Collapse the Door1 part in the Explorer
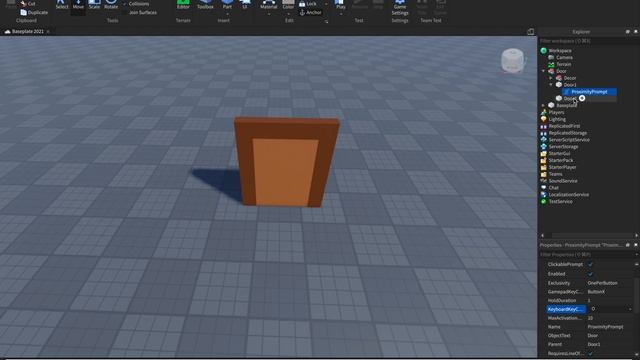 pyautogui.click(x=551, y=85)
